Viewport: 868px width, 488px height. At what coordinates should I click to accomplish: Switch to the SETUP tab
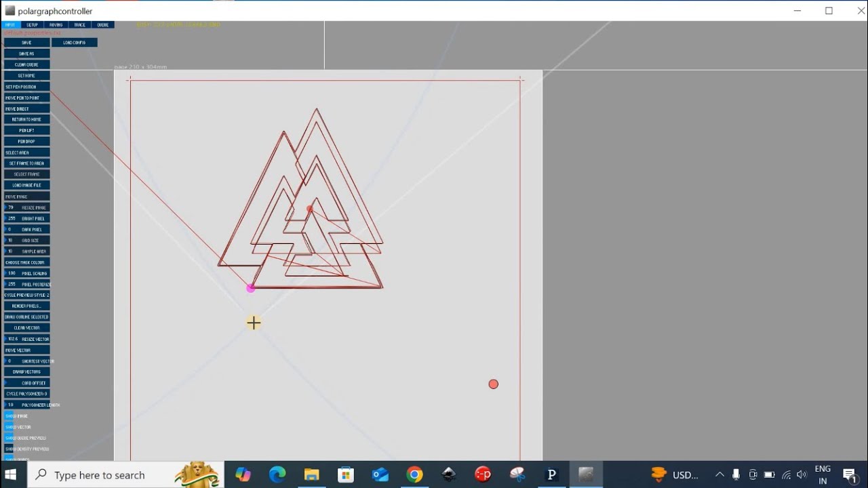click(33, 24)
